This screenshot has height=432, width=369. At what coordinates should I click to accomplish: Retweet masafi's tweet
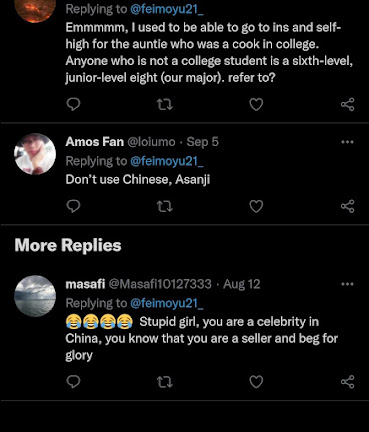(165, 382)
